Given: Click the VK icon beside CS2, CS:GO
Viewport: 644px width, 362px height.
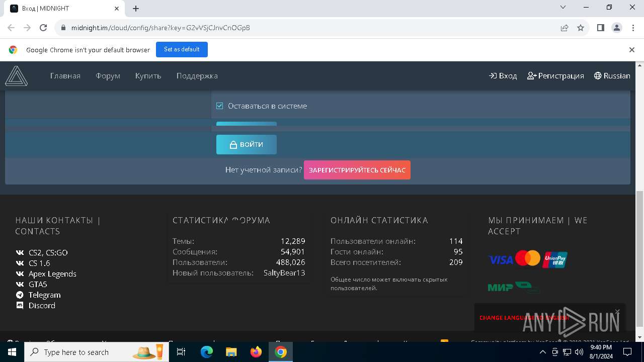Looking at the screenshot, I should [20, 253].
